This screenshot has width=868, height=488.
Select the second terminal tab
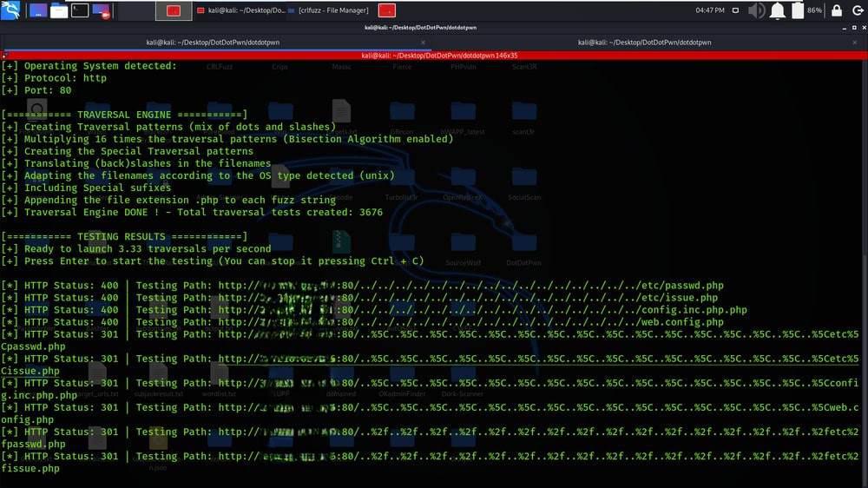coord(644,42)
